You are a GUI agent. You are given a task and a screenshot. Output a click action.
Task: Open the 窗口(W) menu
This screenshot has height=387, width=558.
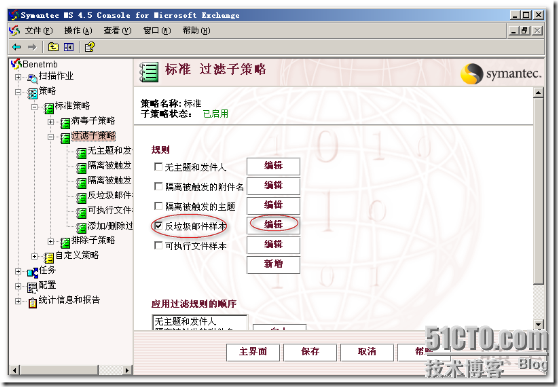pos(157,31)
